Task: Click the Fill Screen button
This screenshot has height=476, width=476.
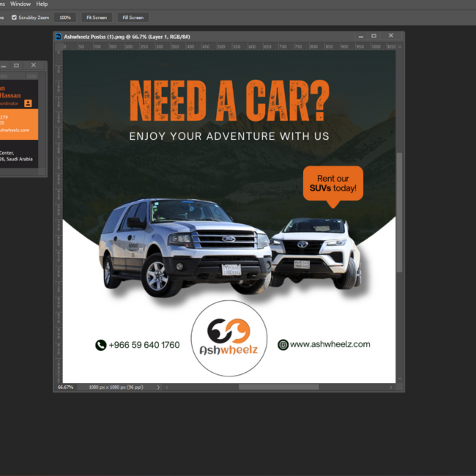Action: 133,18
